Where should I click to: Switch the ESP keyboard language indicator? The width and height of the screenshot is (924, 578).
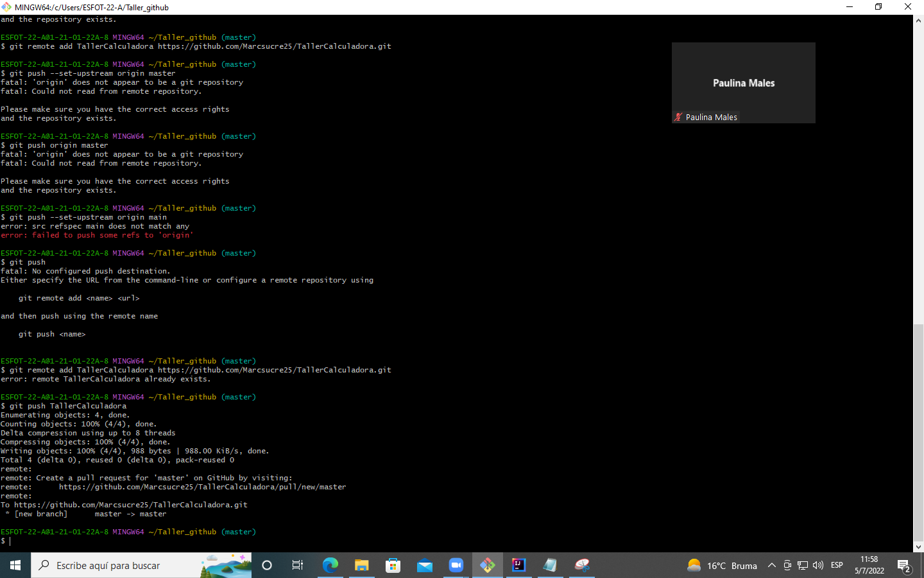tap(837, 565)
